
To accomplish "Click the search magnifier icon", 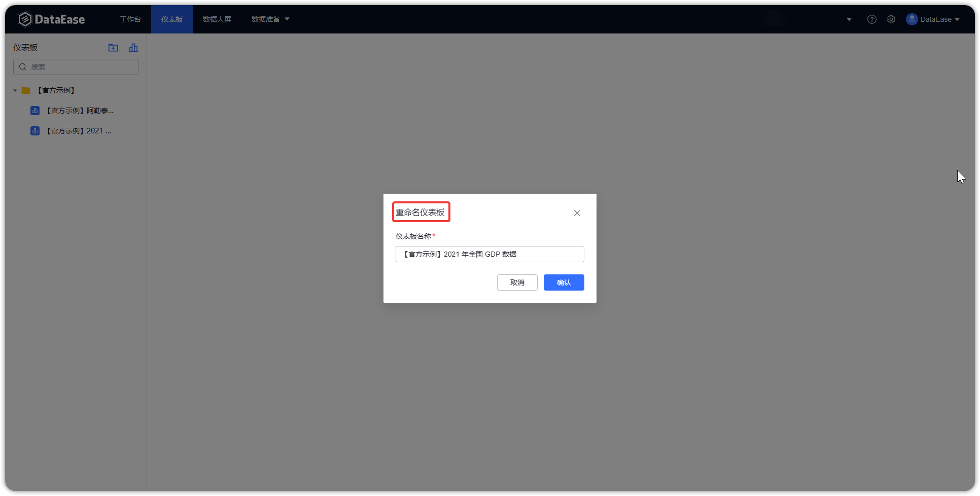I will [23, 67].
